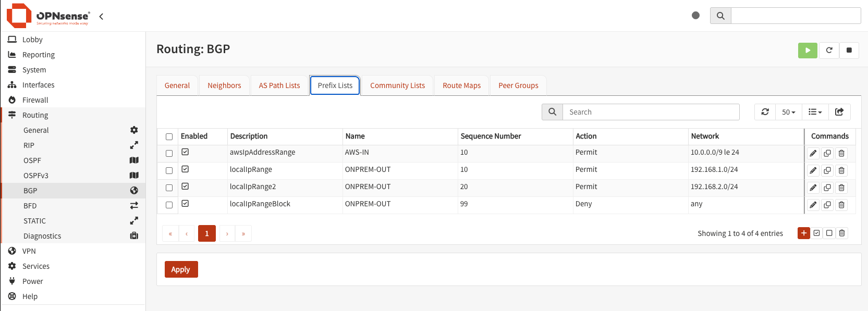Open STATIC routing page
868x311 pixels.
[x=73, y=221]
